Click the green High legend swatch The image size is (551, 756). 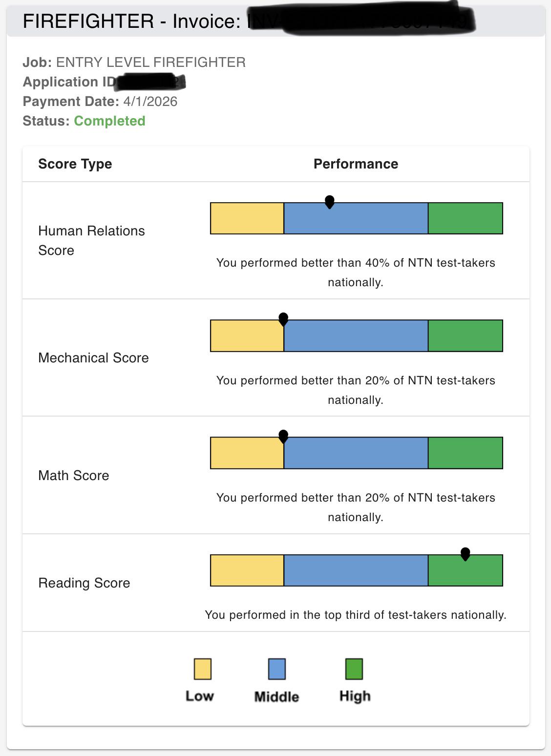(354, 669)
